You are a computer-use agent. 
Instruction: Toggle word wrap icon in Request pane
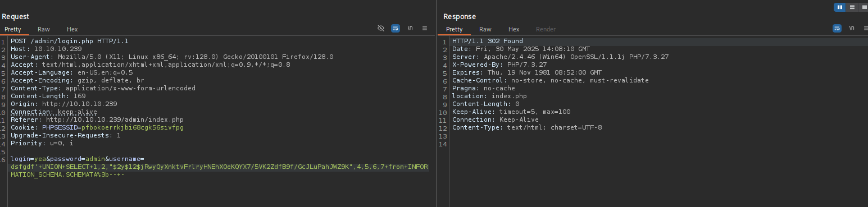(x=396, y=27)
